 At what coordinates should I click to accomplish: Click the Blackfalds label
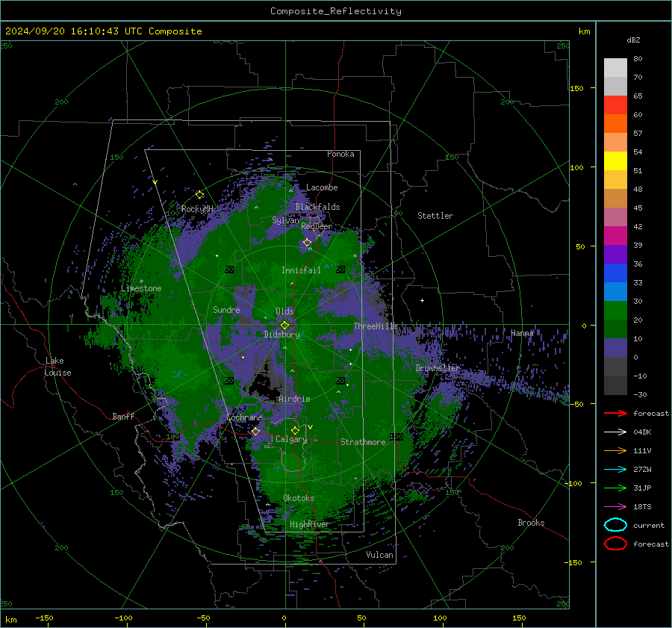click(317, 207)
